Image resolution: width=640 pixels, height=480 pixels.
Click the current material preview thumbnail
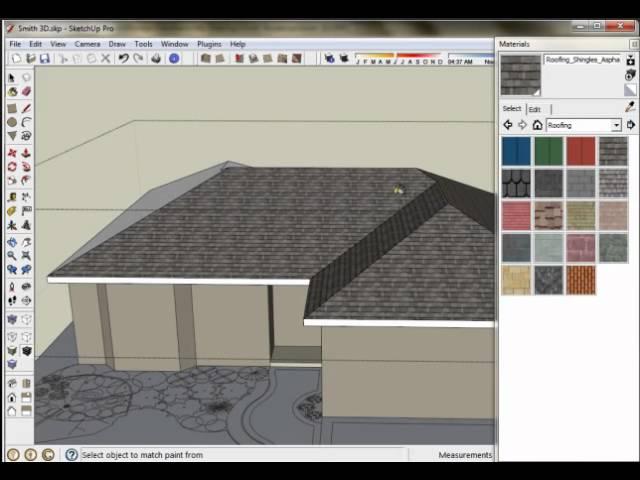click(x=520, y=76)
